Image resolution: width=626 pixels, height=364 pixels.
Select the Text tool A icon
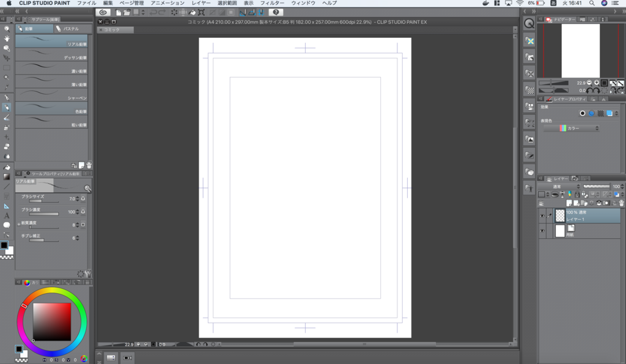click(x=6, y=216)
